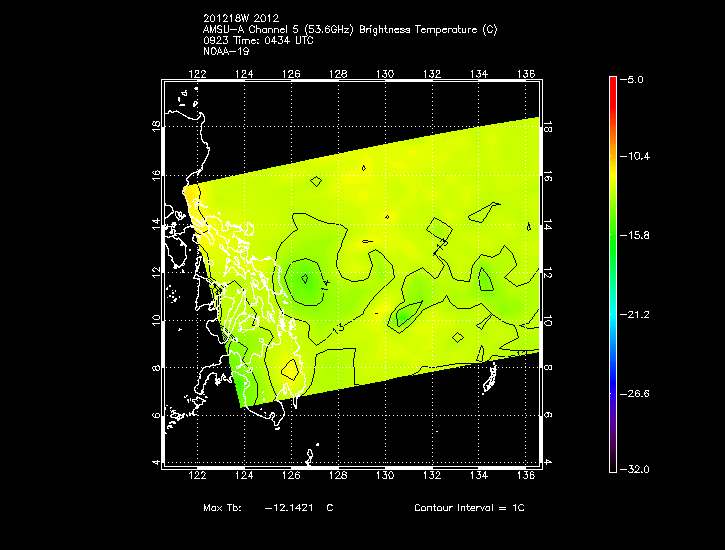Click latitude label "16" on the right axis
Image resolution: width=725 pixels, height=550 pixels.
tap(547, 176)
